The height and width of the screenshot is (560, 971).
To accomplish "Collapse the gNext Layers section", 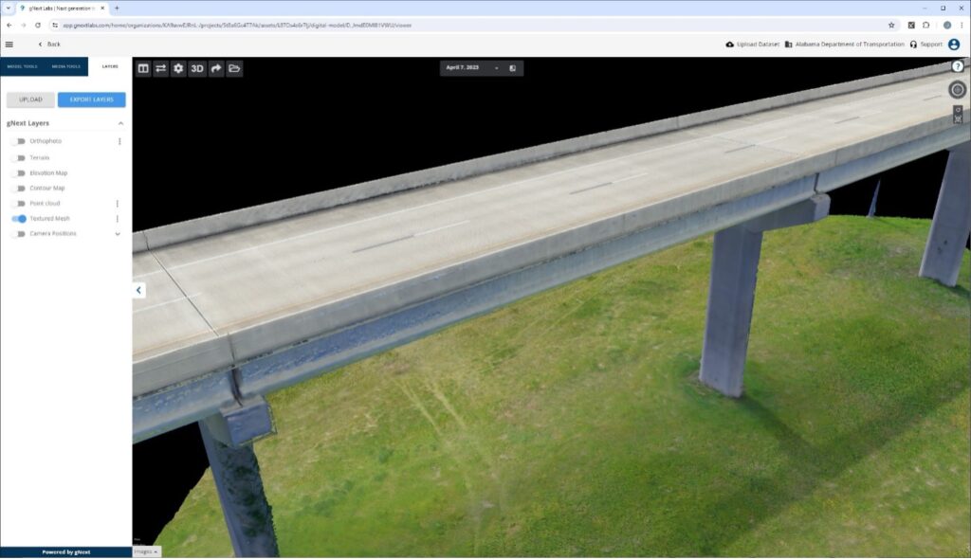I will (x=119, y=122).
